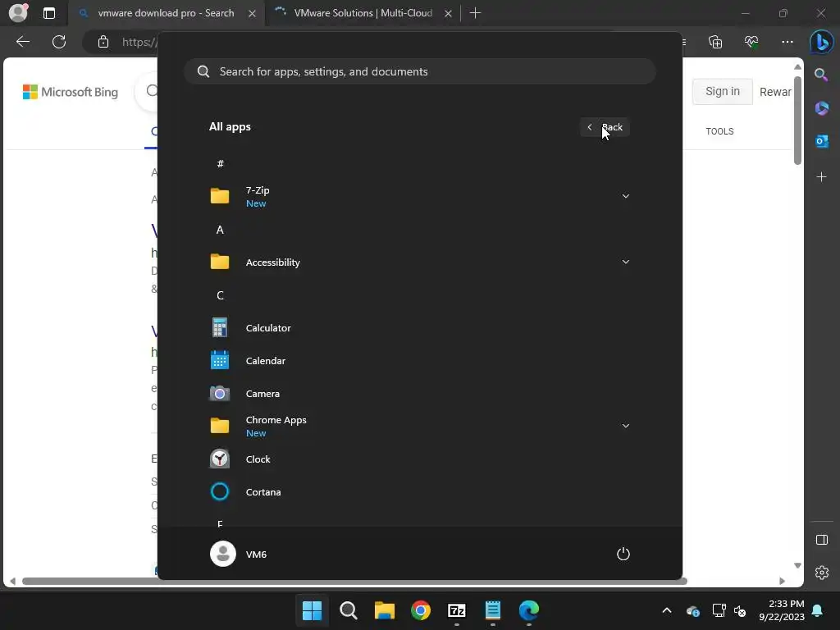Open the 7-Zip folder entry
The width and height of the screenshot is (840, 630).
click(419, 196)
